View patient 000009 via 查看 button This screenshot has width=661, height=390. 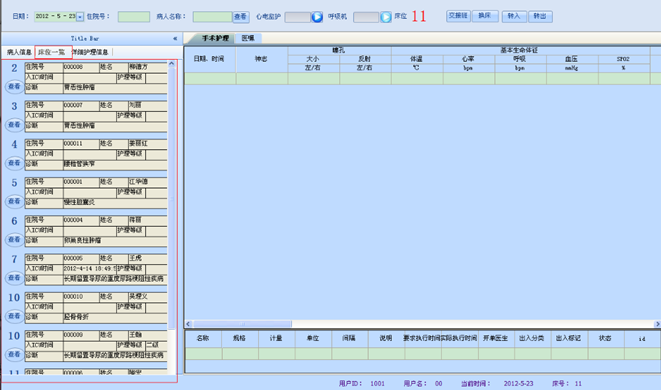[x=14, y=354]
